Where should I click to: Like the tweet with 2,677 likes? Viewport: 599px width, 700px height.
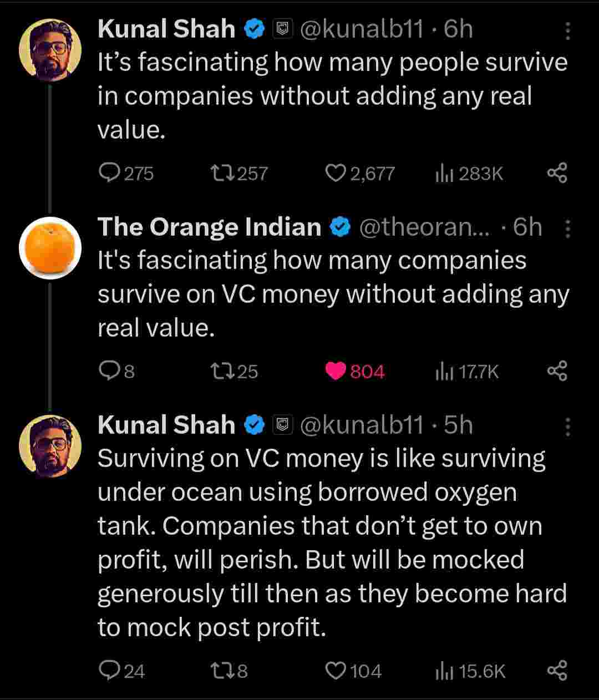click(335, 174)
